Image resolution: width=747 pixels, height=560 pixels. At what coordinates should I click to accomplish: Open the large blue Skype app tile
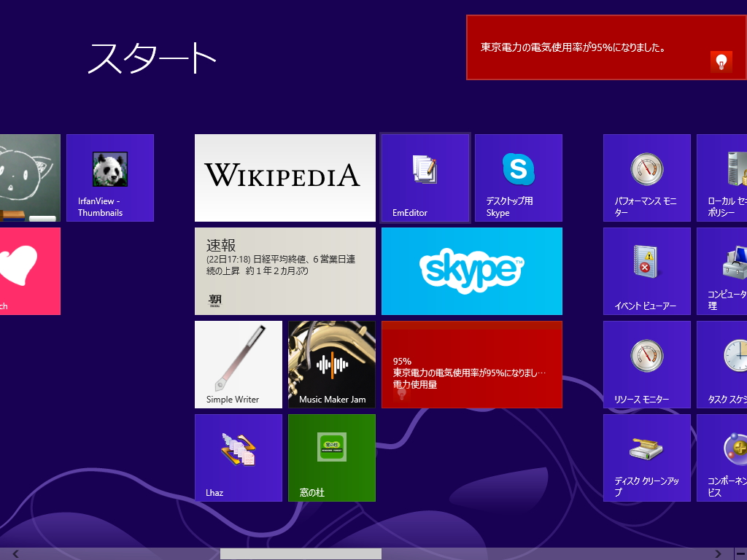(472, 271)
